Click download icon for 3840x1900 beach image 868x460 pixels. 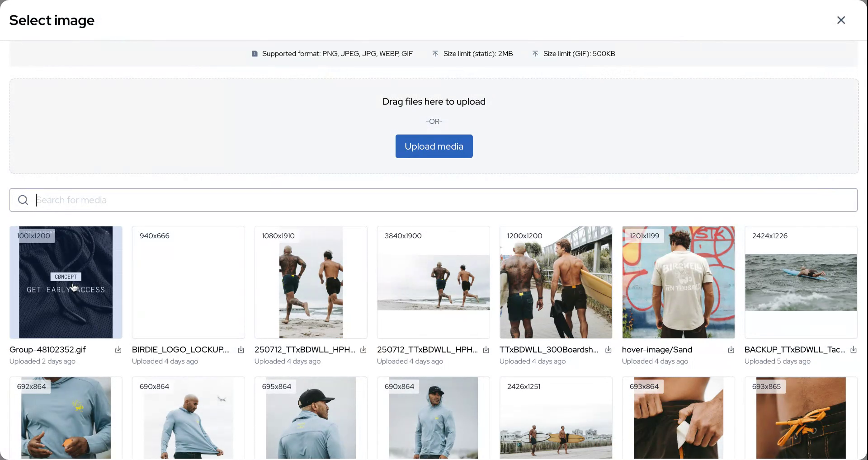tap(486, 350)
